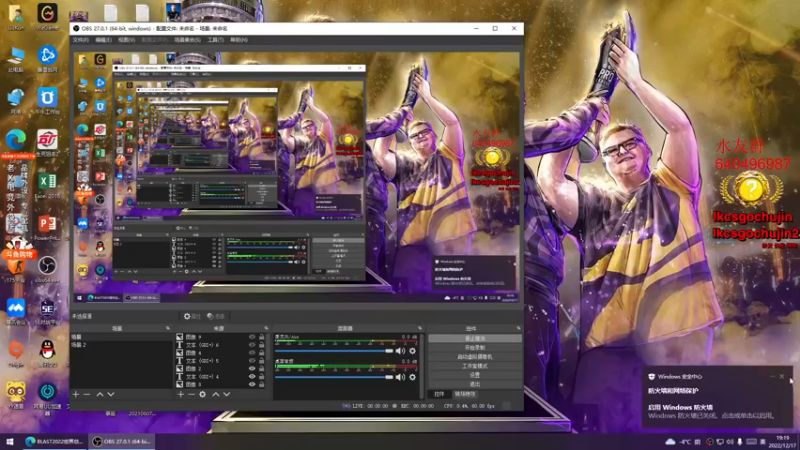The width and height of the screenshot is (800, 450).
Task: Move the scene down using the down arrow
Action: [x=111, y=394]
